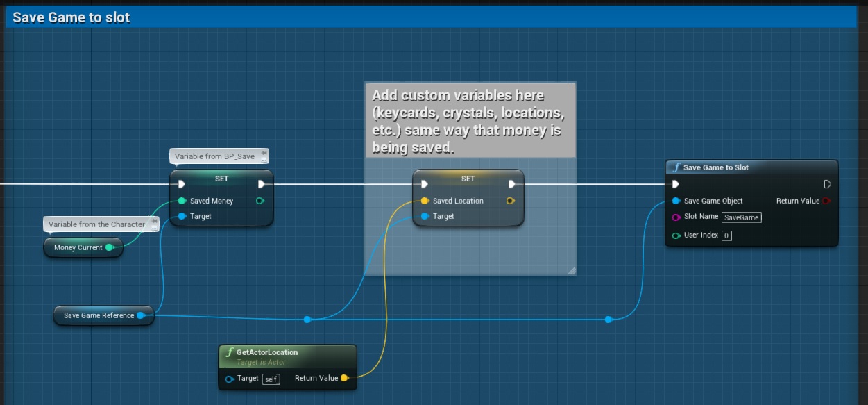Viewport: 868px width, 405px height.
Task: Click the Money Current output pin
Action: coord(110,247)
